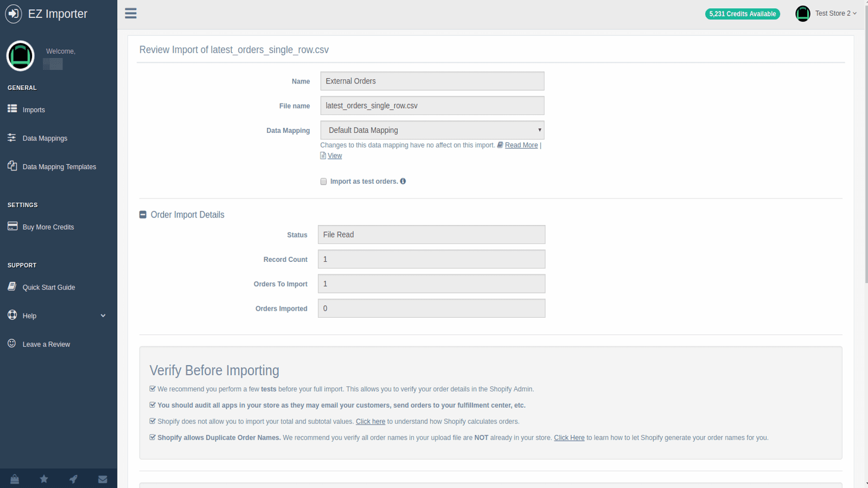868x488 pixels.
Task: Expand the Help menu chevron
Action: coord(103,315)
